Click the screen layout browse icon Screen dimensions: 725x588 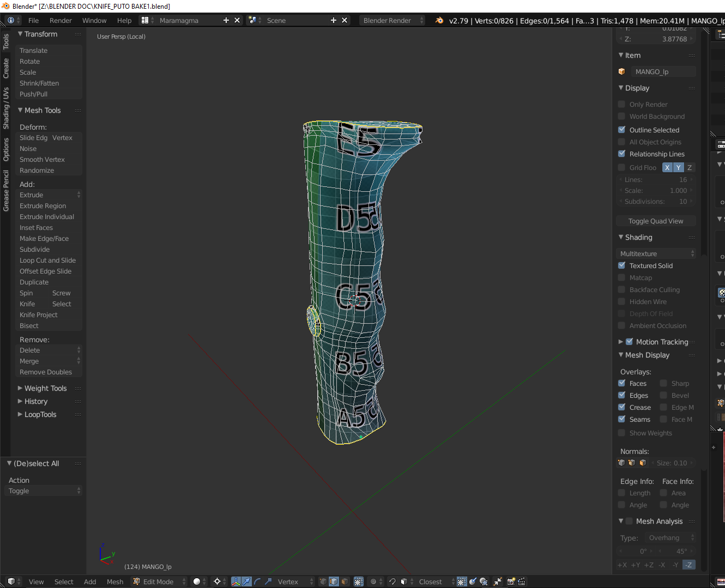click(145, 20)
